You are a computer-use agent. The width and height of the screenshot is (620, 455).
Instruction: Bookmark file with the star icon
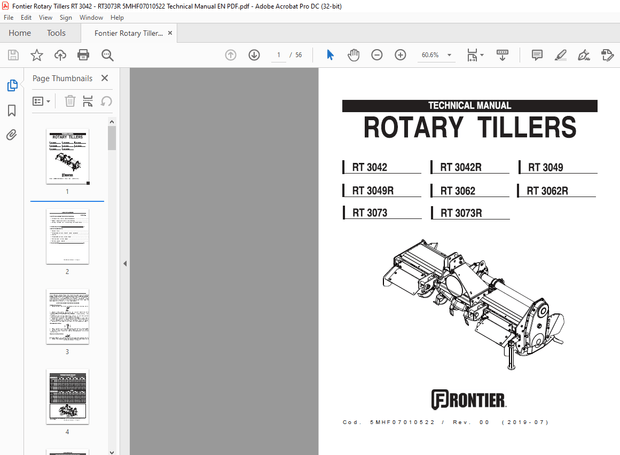click(37, 55)
